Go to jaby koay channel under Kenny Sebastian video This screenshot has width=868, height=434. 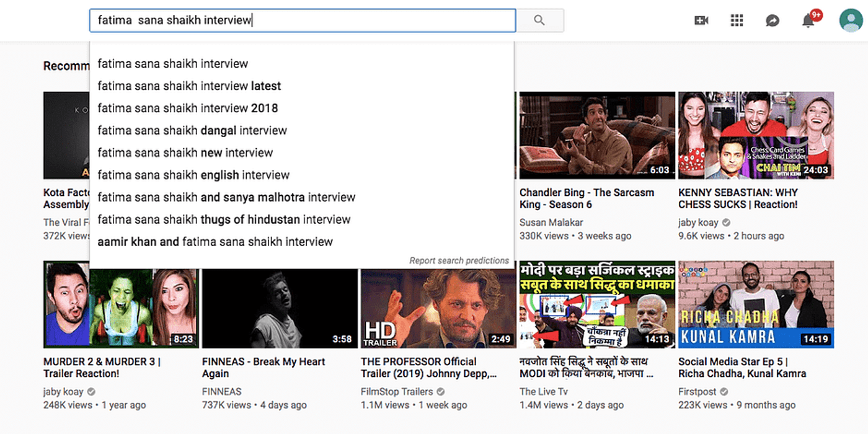coord(698,223)
